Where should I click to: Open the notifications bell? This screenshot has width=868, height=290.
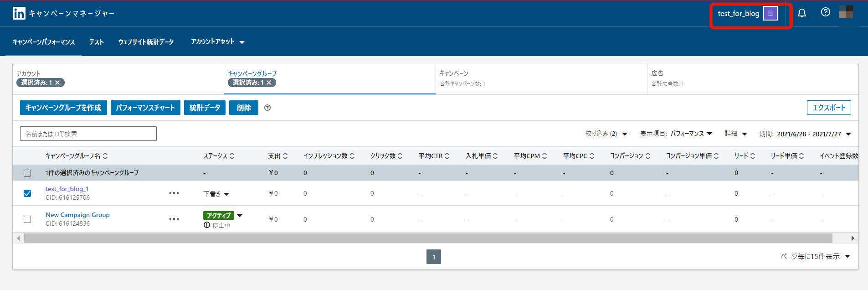(802, 13)
